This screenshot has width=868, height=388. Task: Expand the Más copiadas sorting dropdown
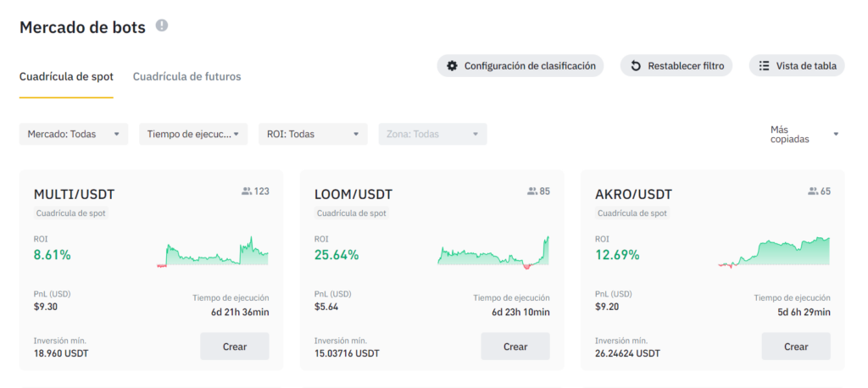tap(804, 134)
